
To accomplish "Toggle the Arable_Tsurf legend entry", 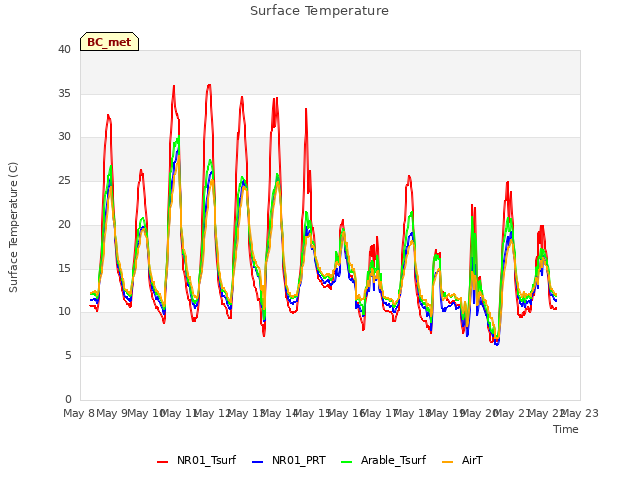I will (384, 460).
